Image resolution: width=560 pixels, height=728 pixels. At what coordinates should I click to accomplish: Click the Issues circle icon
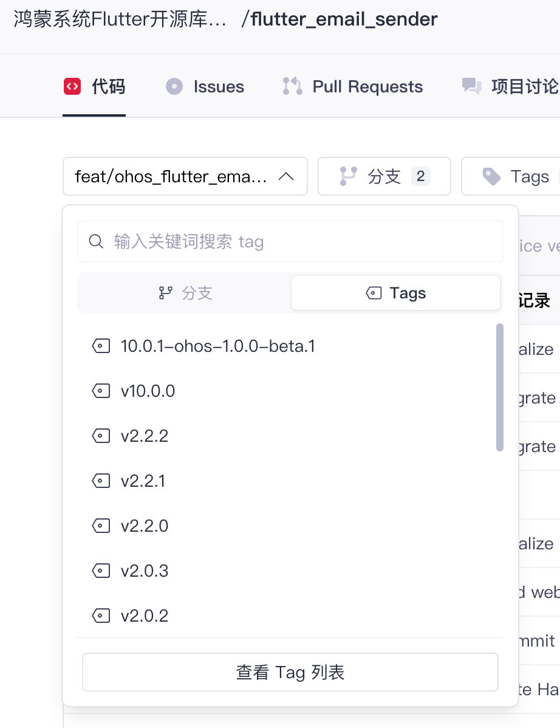click(x=174, y=86)
